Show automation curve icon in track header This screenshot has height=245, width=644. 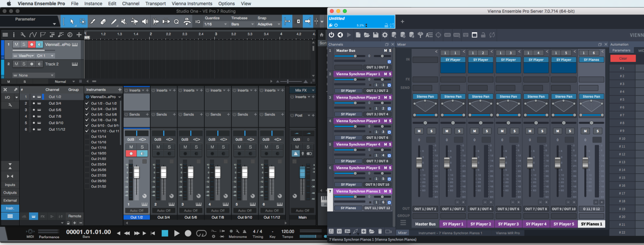(x=33, y=35)
